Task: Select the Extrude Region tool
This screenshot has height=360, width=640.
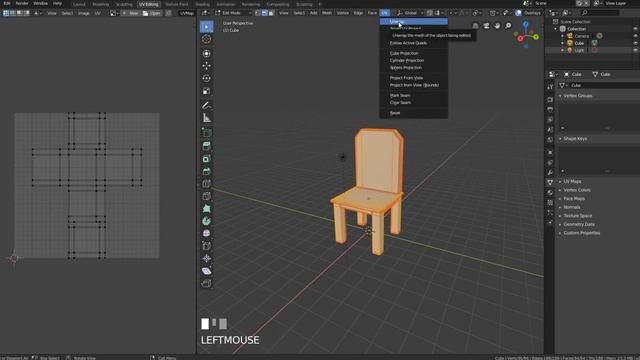Action: (207, 146)
